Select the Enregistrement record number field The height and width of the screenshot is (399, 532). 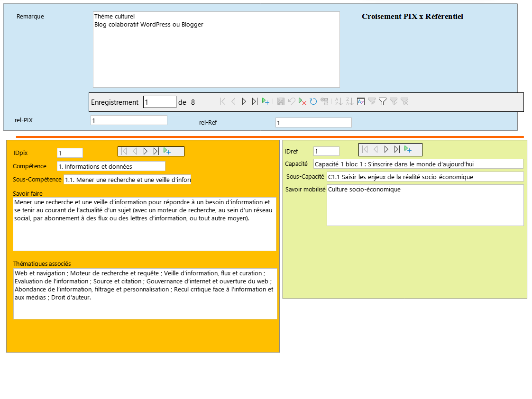[159, 102]
